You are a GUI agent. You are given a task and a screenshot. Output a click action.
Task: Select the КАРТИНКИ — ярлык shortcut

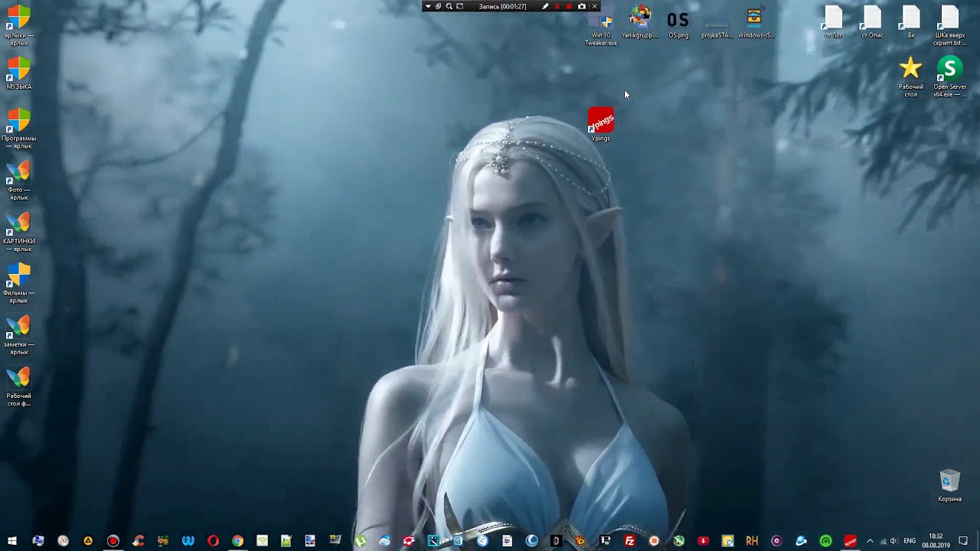(x=19, y=231)
